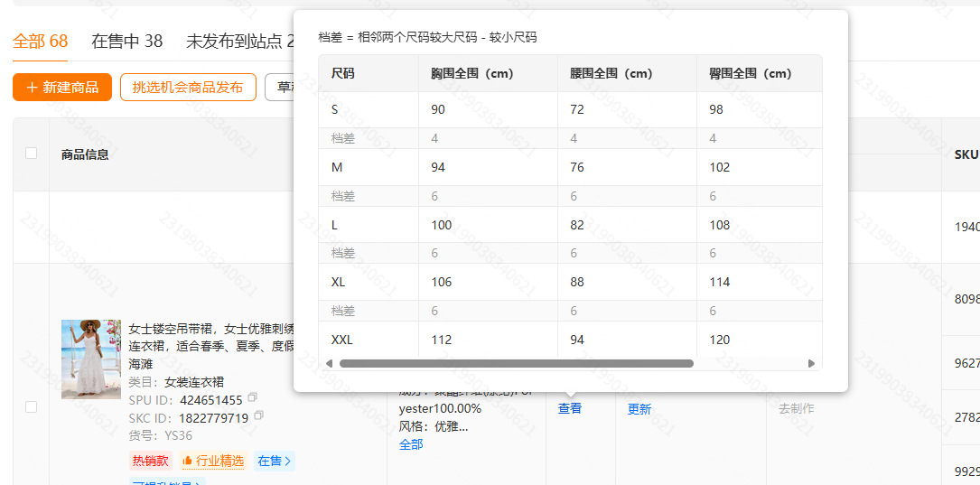This screenshot has height=485, width=980.
Task: Switch to the 全部 68 tab
Action: pyautogui.click(x=40, y=42)
